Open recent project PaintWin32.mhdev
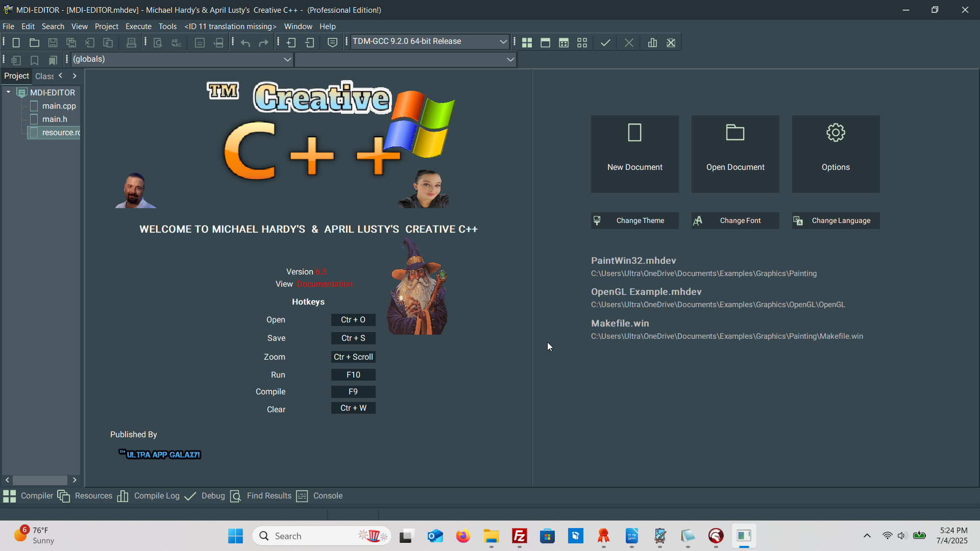The image size is (980, 551). pos(633,261)
